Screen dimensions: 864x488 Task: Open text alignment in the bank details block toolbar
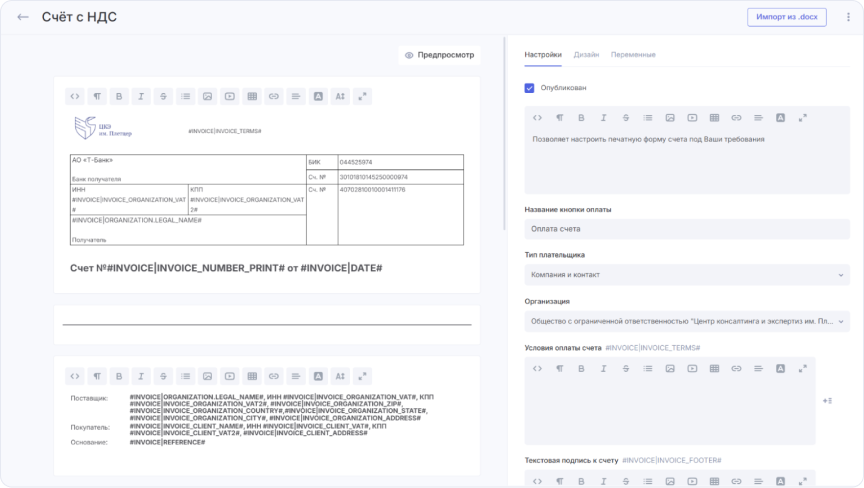[296, 96]
